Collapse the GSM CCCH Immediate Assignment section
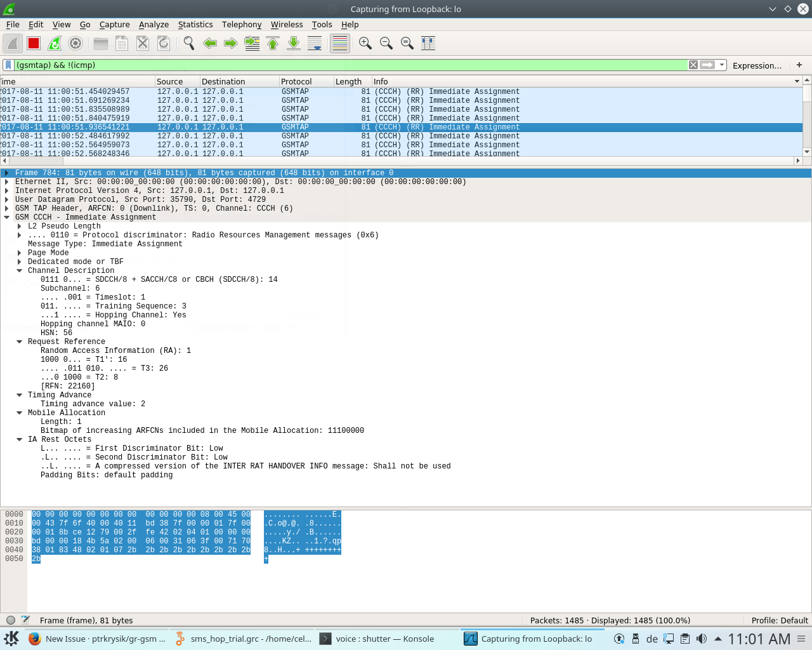Screen dimensions: 812x650 coord(6,217)
